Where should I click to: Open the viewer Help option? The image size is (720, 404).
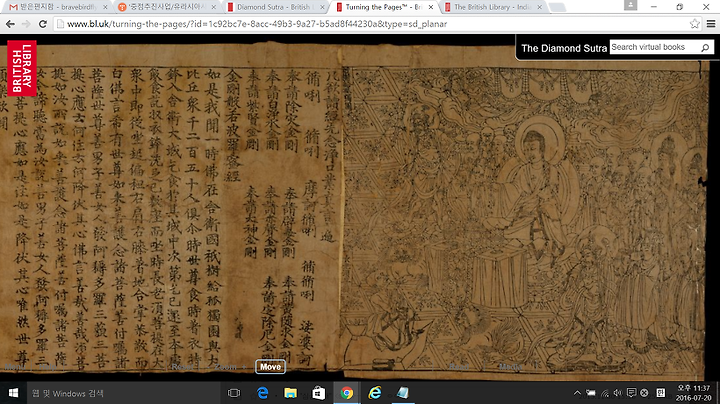(47, 367)
